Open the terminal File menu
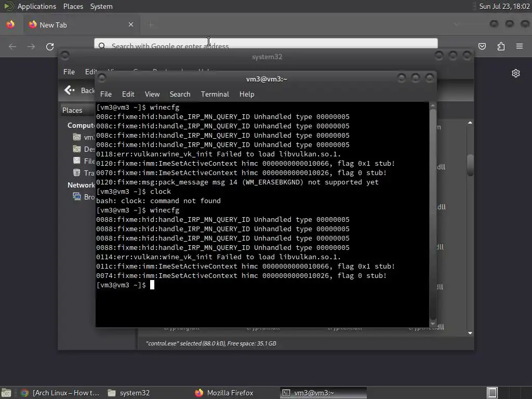Viewport: 532px width, 399px height. point(106,95)
